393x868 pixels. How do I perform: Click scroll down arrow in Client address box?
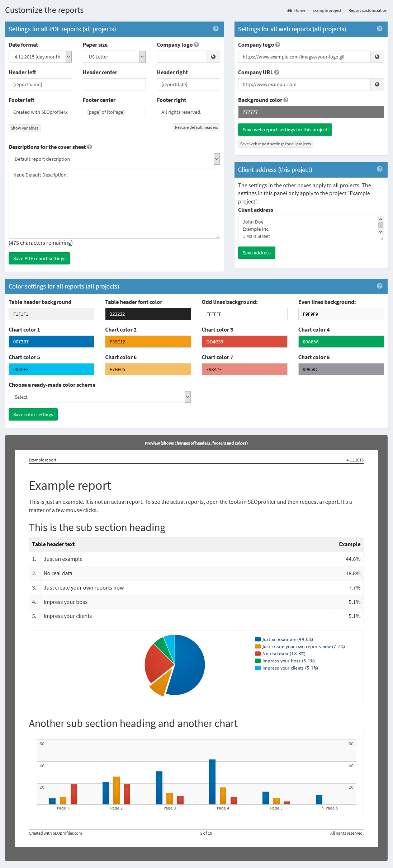pyautogui.click(x=381, y=232)
